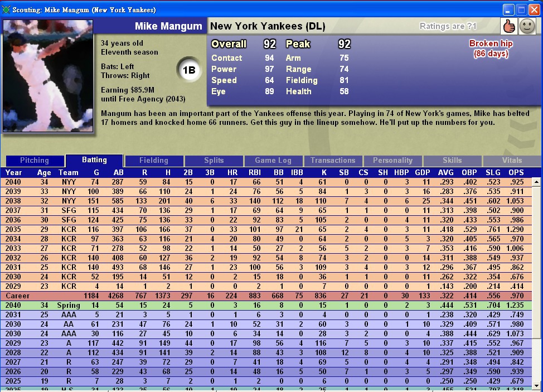This screenshot has width=543, height=392.
Task: Click the Broken hip injury text
Action: (x=491, y=49)
